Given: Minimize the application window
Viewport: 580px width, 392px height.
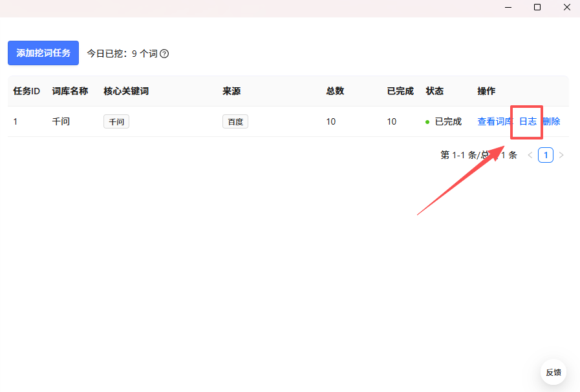Looking at the screenshot, I should tap(509, 7).
